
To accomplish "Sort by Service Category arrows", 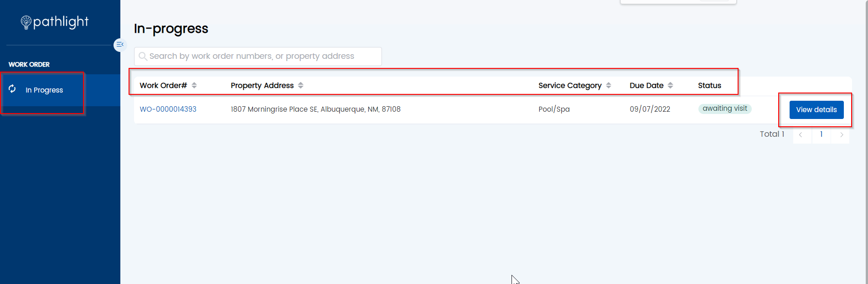I will point(609,85).
